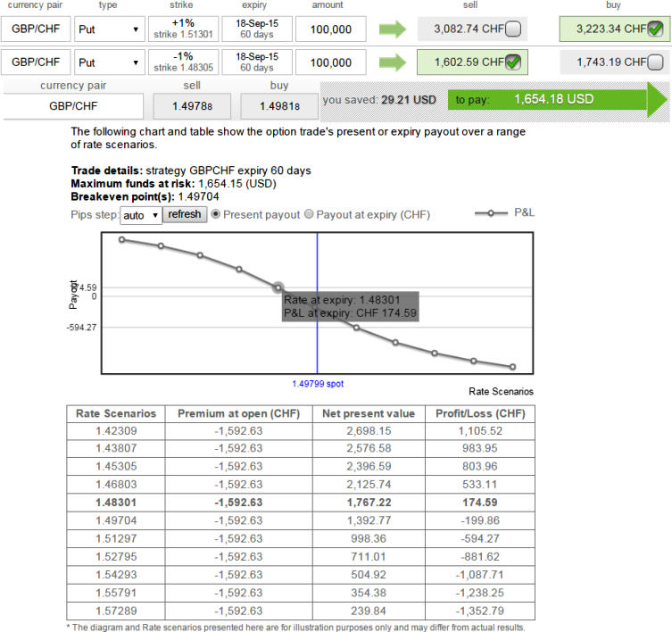Click the highlighted chart point at rate 1.48301
The image size is (672, 632).
coord(278,287)
